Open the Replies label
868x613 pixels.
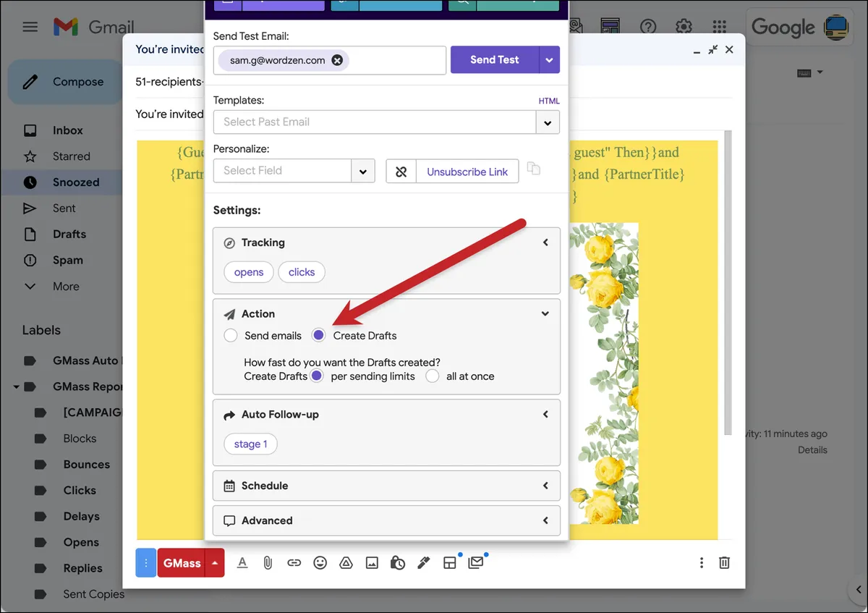tap(83, 569)
